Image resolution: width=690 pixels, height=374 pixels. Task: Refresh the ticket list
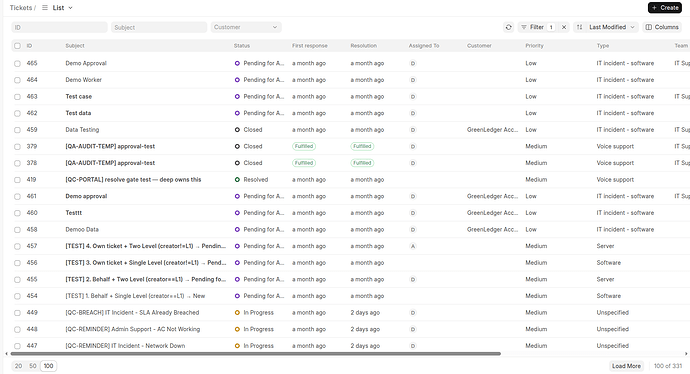click(x=509, y=27)
